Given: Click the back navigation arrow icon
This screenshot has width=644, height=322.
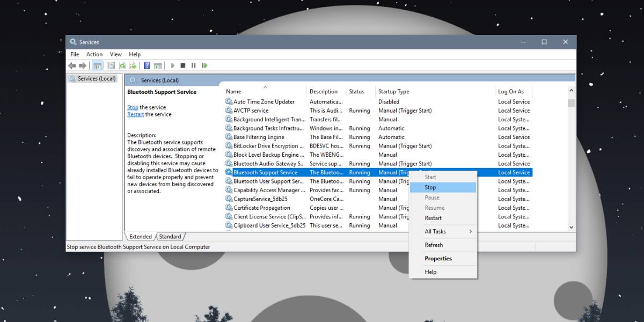Looking at the screenshot, I should pyautogui.click(x=72, y=65).
